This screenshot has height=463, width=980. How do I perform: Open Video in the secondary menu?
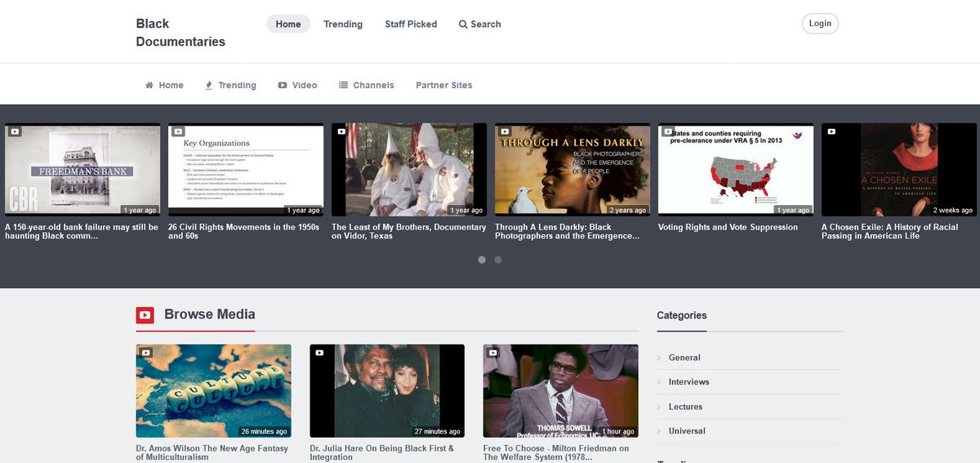coord(297,85)
